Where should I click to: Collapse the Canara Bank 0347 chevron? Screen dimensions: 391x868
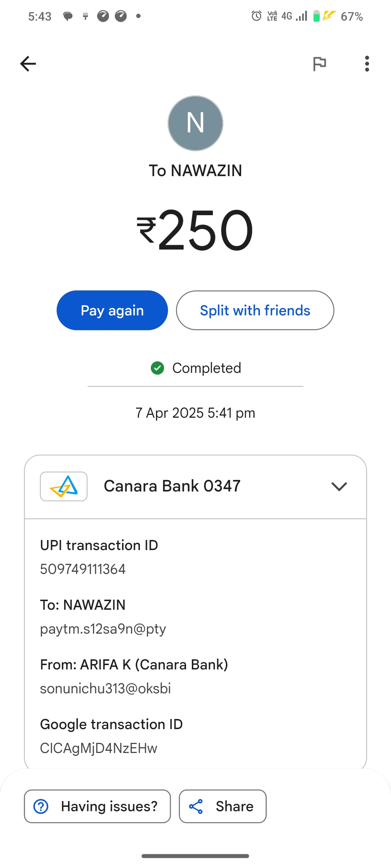pos(339,486)
